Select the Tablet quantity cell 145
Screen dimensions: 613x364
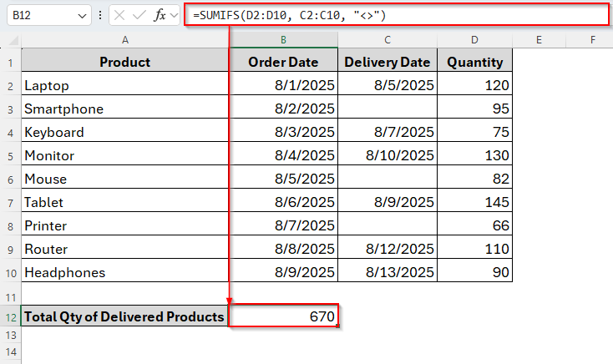click(x=474, y=202)
